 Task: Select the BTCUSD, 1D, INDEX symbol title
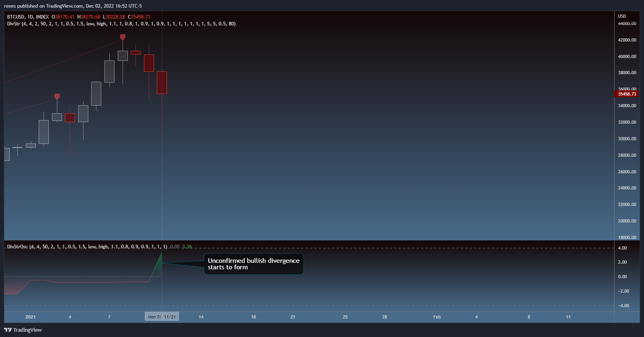[x=28, y=17]
